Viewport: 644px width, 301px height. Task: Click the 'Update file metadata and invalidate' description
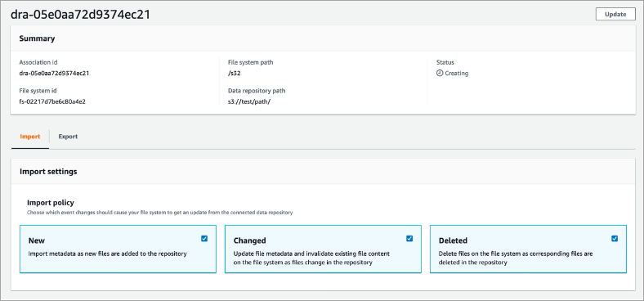pyautogui.click(x=311, y=258)
